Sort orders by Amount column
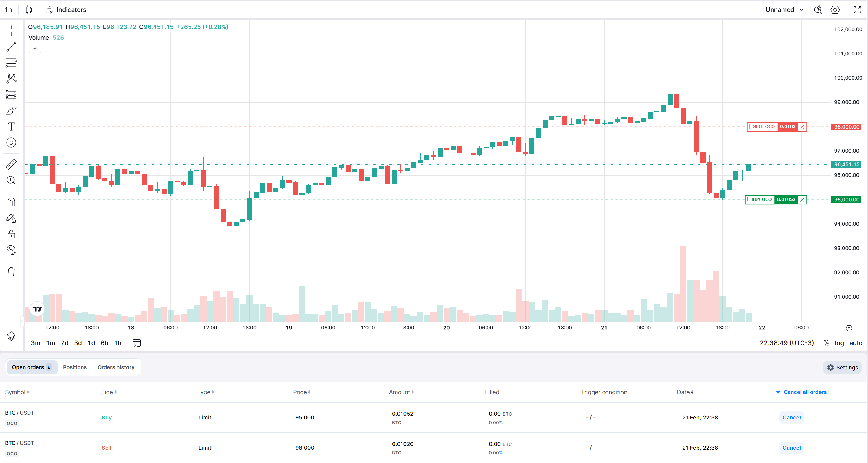This screenshot has height=463, width=868. coord(401,392)
